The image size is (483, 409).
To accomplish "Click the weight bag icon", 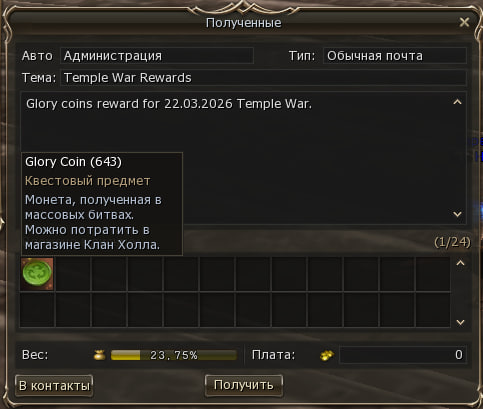I will pos(99,355).
